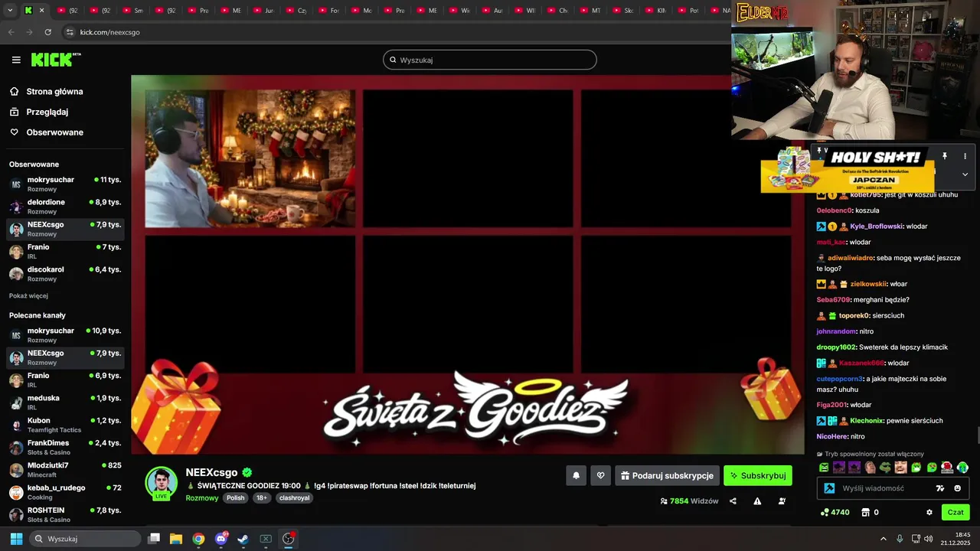Go to Strona główna
The image size is (980, 551).
pyautogui.click(x=54, y=91)
